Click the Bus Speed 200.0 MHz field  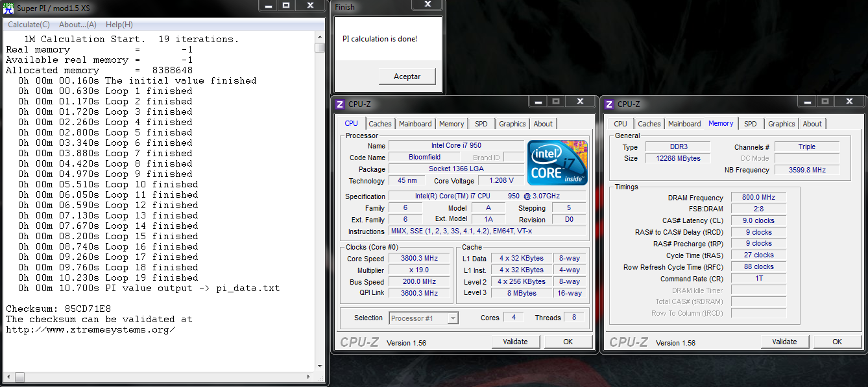click(420, 282)
